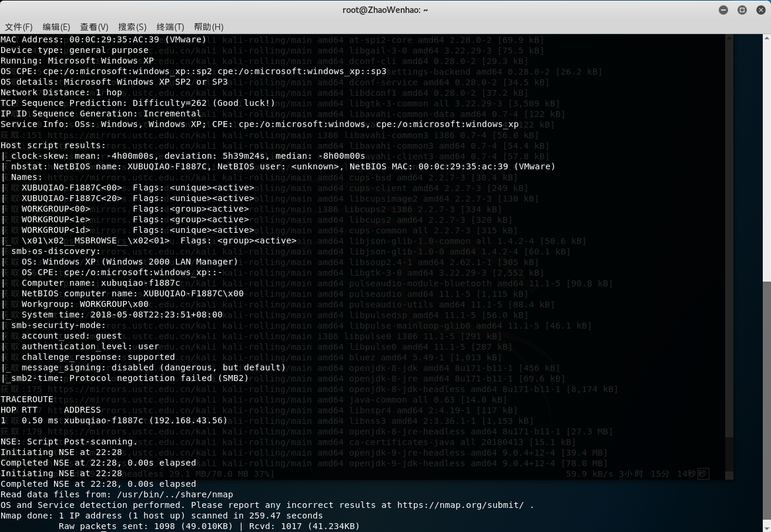Click the 查看(V) menu

click(x=94, y=27)
